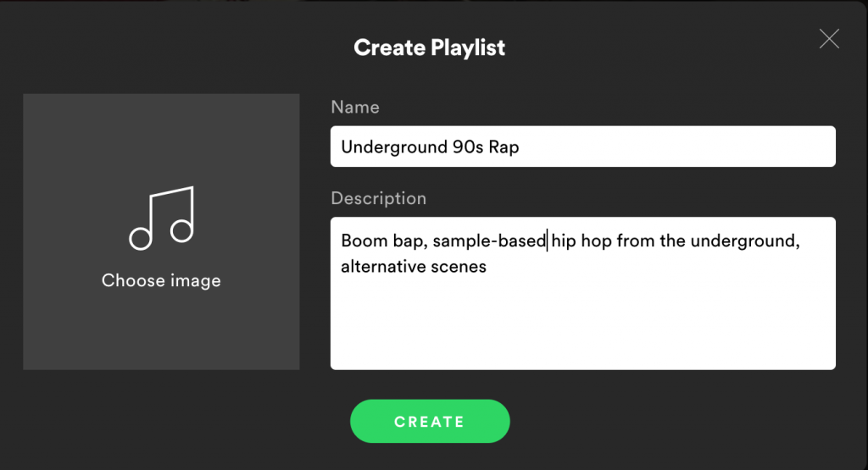
Task: Click the Choose image label
Action: coord(161,280)
